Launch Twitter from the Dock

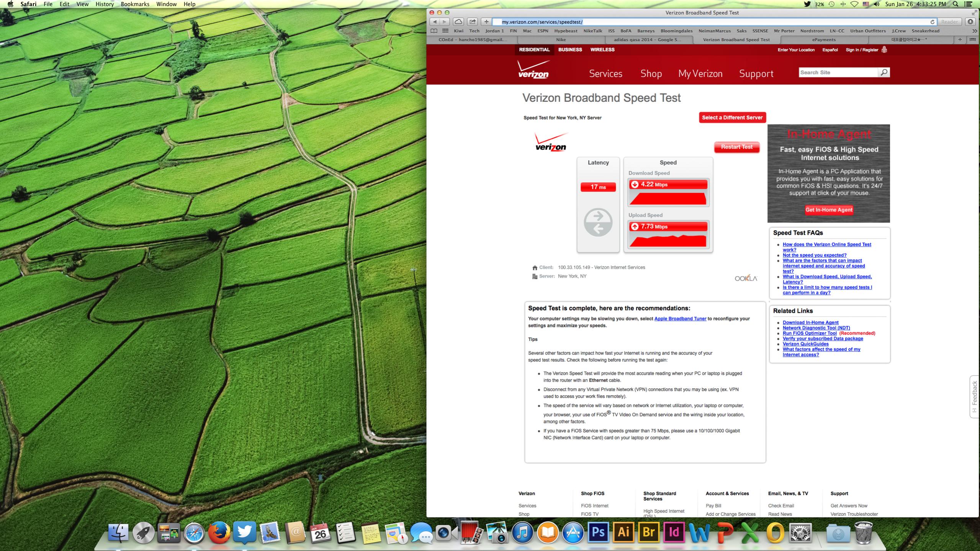[x=244, y=533]
